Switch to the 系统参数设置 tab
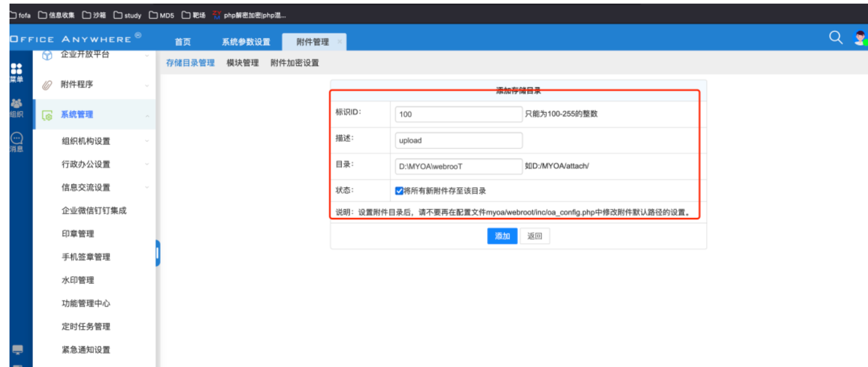This screenshot has width=868, height=367. (246, 42)
